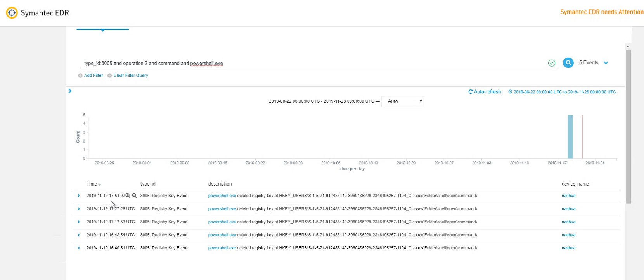Image resolution: width=644 pixels, height=280 pixels.
Task: Expand the 2019-11-19 17:51 event row
Action: tap(78, 196)
